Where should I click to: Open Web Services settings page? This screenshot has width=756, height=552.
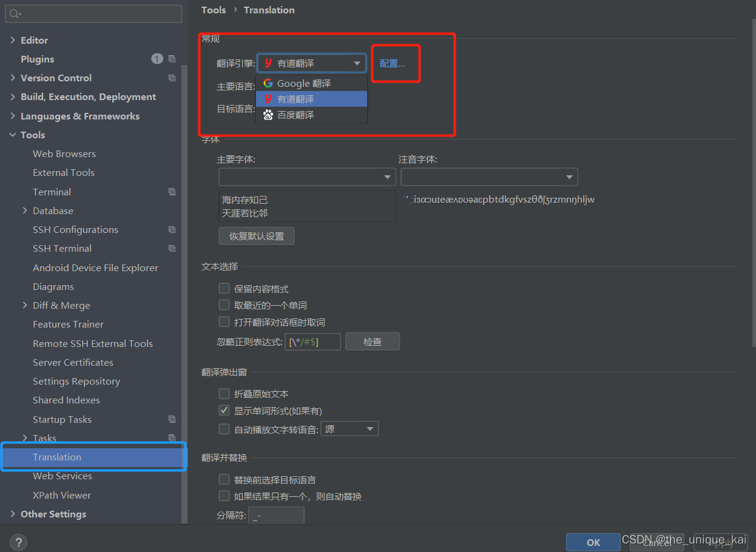62,476
